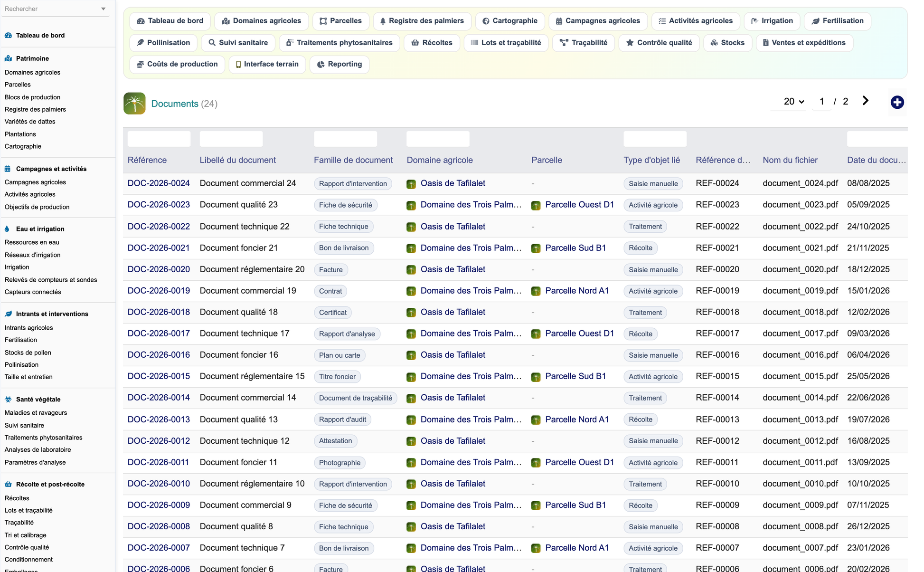
Task: Open the Rechercher dropdown arrow in sidebar
Action: click(104, 9)
